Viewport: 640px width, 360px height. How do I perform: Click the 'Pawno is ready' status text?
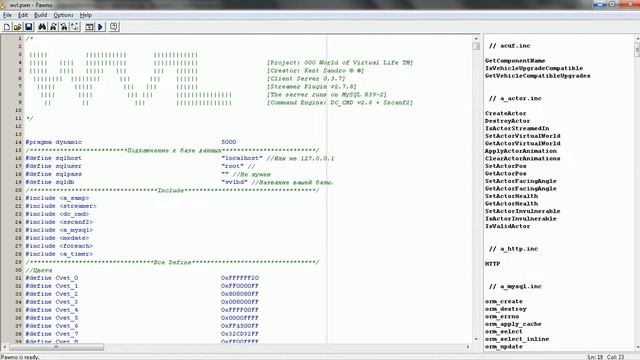20,357
